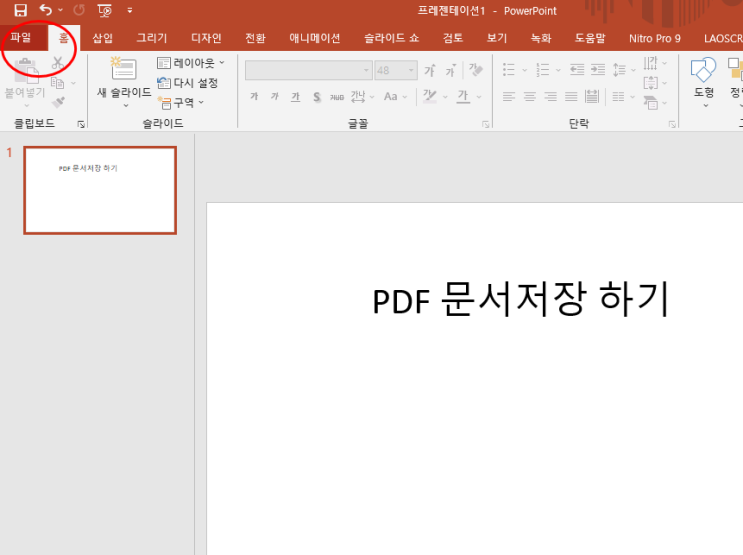Click the Decrease list level icon

click(x=577, y=70)
